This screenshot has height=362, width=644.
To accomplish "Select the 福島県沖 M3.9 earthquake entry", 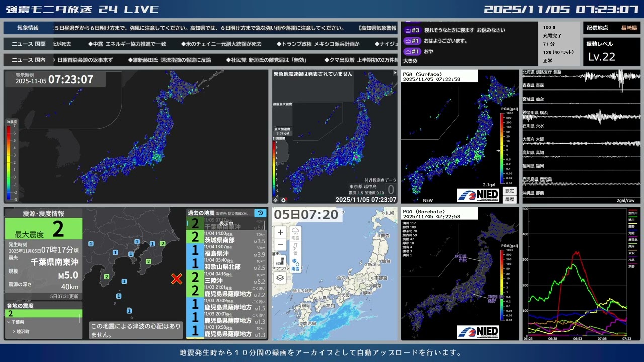I will (x=226, y=250).
